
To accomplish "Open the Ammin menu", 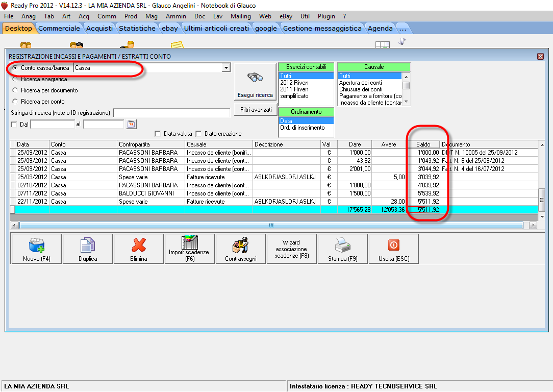I will (176, 16).
